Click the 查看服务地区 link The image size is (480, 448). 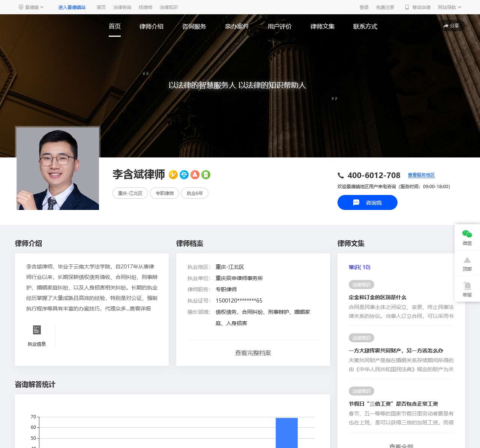(421, 175)
